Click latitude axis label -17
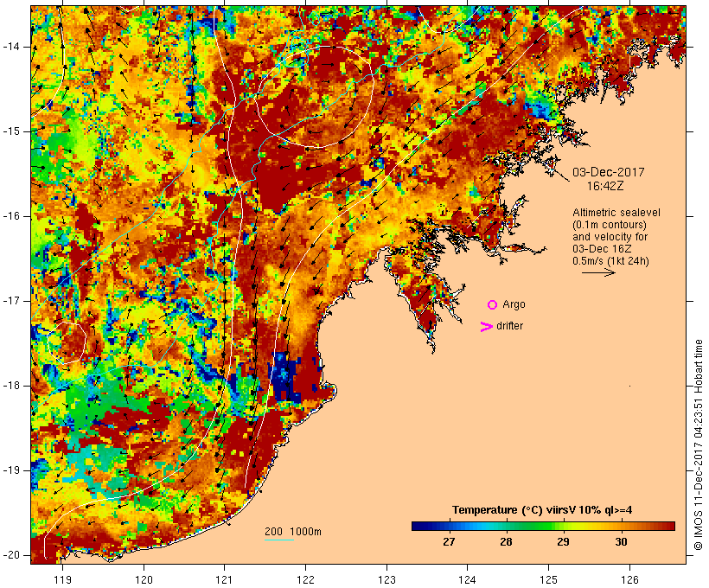709x588 pixels. point(11,301)
